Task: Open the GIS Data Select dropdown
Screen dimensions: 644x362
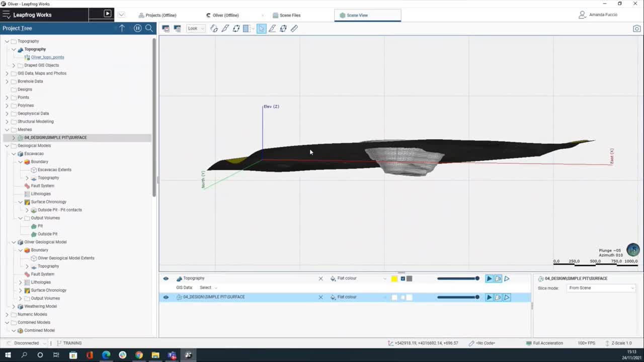Action: point(208,288)
